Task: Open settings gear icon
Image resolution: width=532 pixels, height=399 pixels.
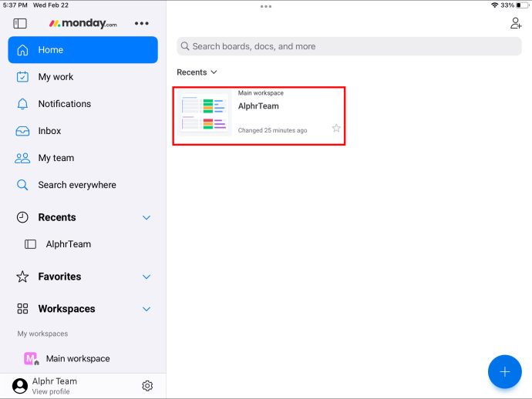Action: point(147,386)
